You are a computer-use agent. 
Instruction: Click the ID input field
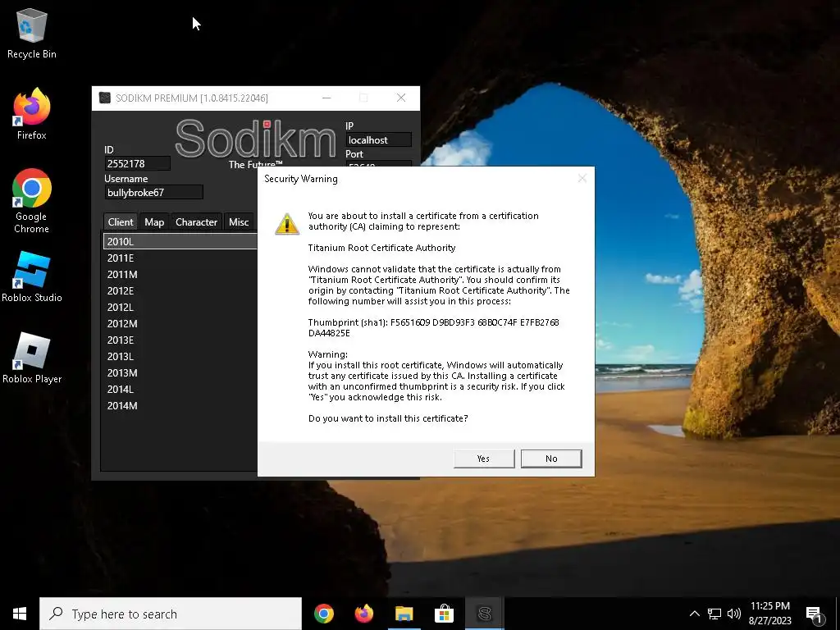[137, 163]
